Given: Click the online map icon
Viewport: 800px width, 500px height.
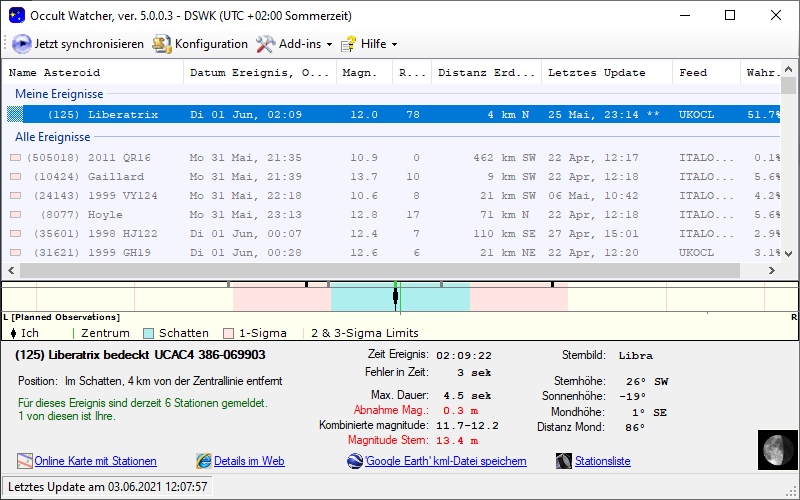Looking at the screenshot, I should coord(25,461).
